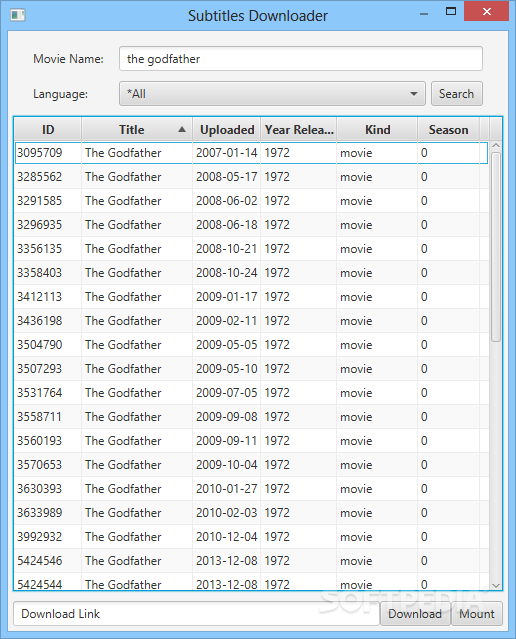
Task: Select row with ID 3412113
Action: 251,297
